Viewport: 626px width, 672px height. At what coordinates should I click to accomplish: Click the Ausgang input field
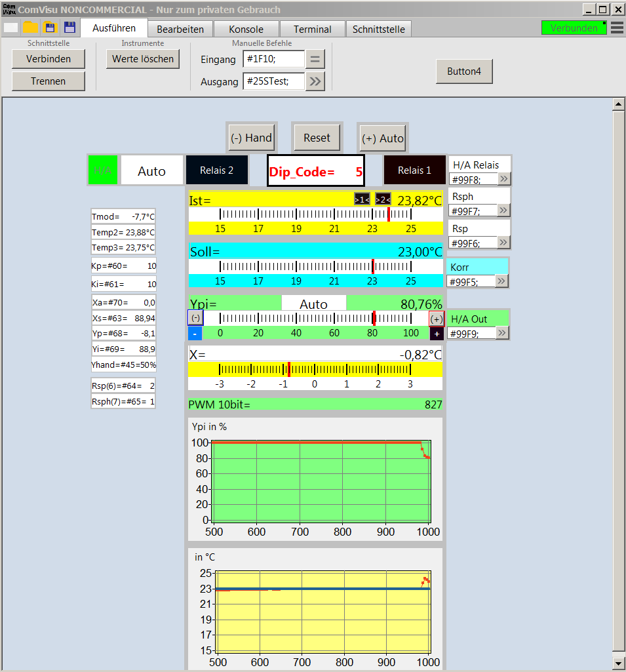pos(274,81)
